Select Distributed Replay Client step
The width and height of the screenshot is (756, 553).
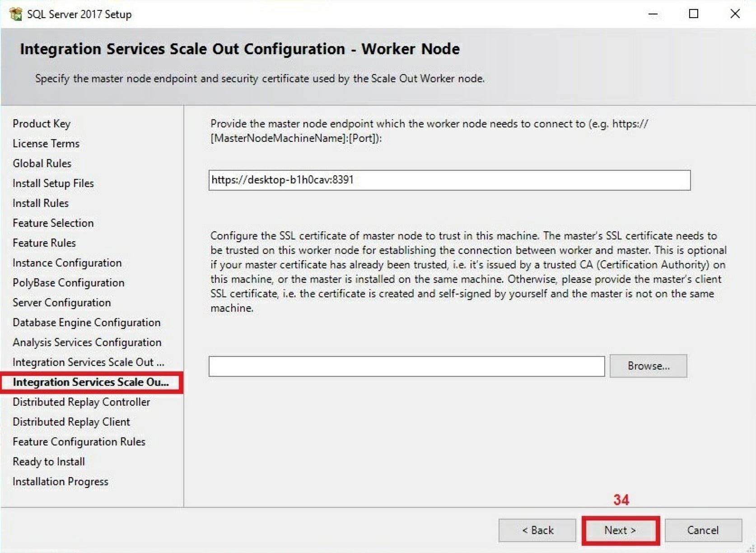click(71, 422)
